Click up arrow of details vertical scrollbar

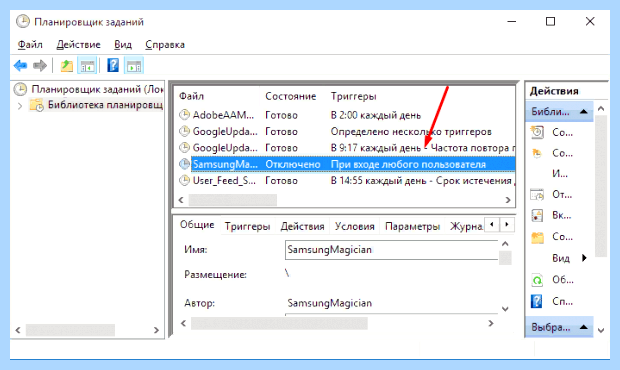pos(505,244)
